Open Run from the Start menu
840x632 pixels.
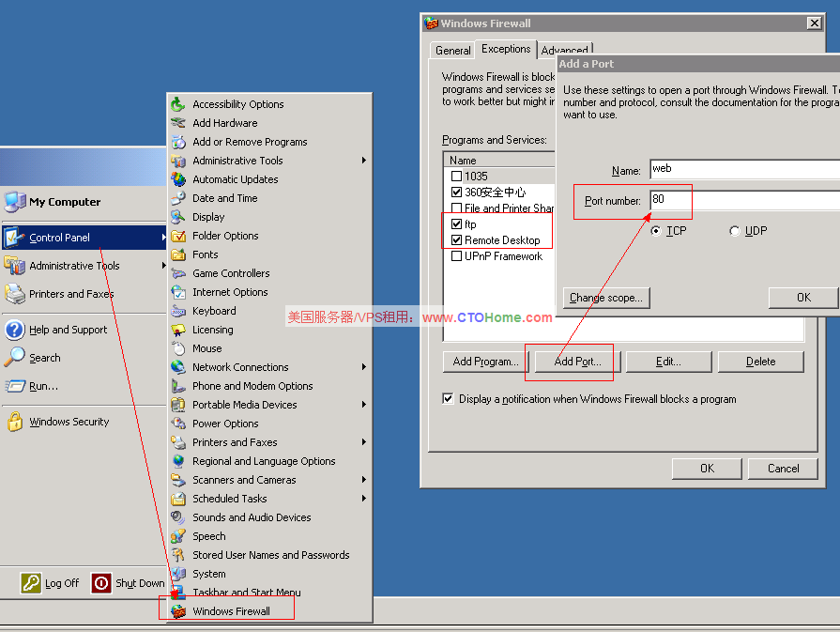pyautogui.click(x=43, y=386)
